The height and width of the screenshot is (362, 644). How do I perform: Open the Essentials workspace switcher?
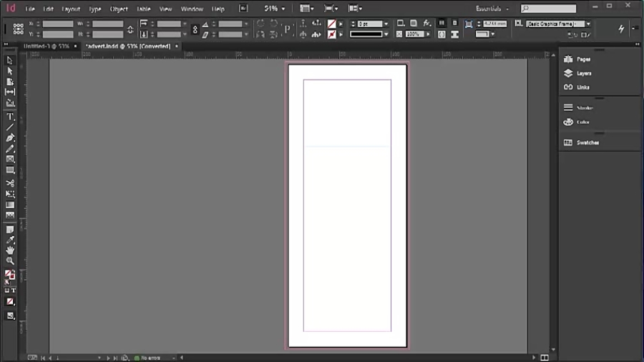(492, 9)
